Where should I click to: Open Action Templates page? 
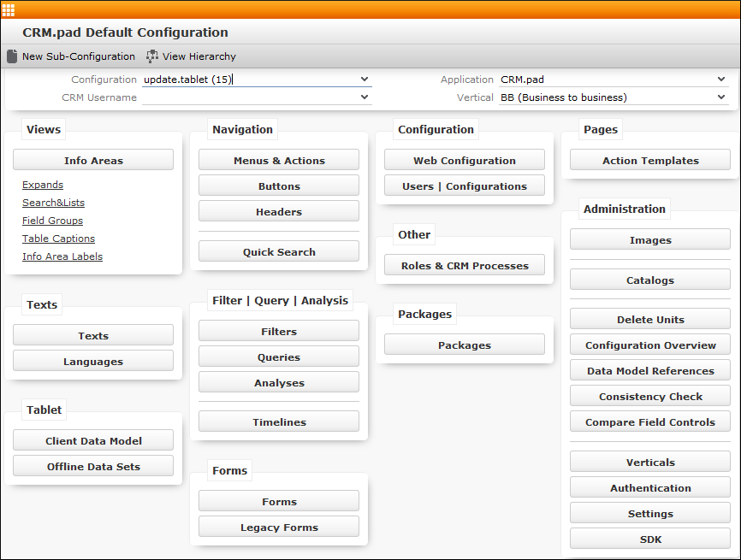coord(649,161)
